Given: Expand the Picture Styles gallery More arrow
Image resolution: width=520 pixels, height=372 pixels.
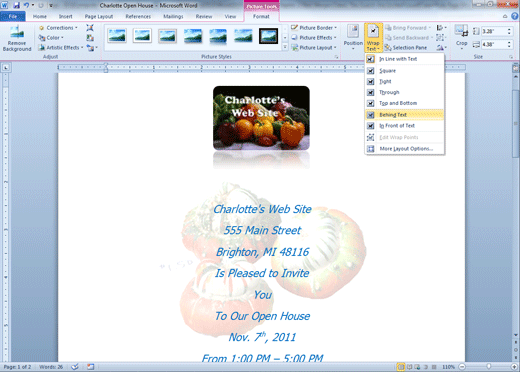Looking at the screenshot, I should click(285, 48).
